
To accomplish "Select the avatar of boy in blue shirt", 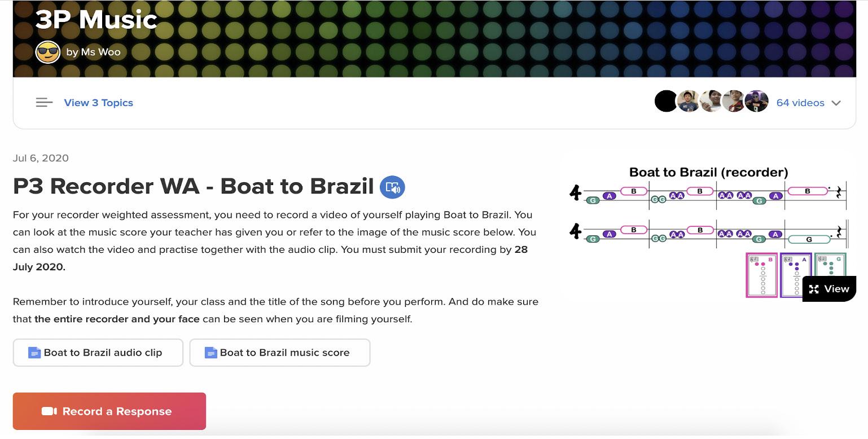I will pos(689,102).
